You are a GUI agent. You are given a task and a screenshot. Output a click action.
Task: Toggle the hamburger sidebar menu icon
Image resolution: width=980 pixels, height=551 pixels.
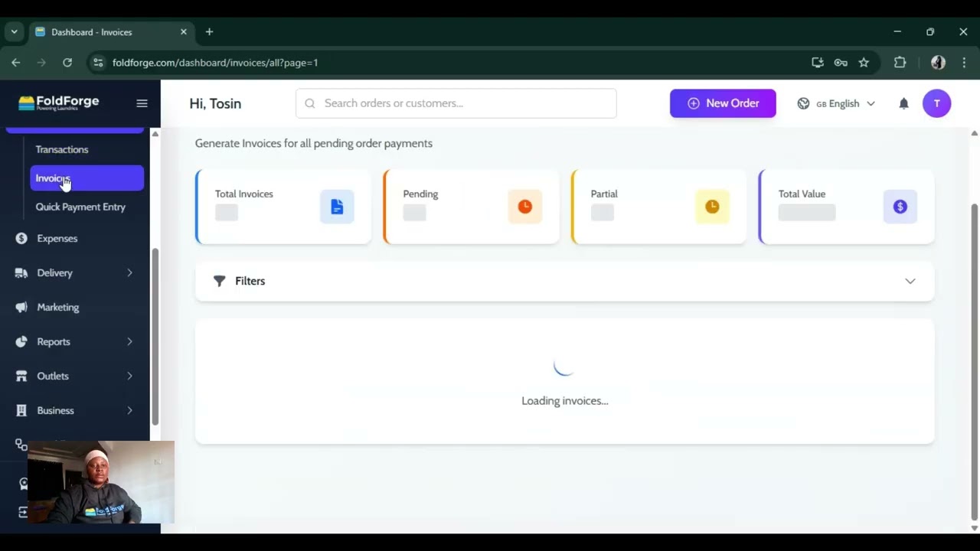[x=142, y=103]
